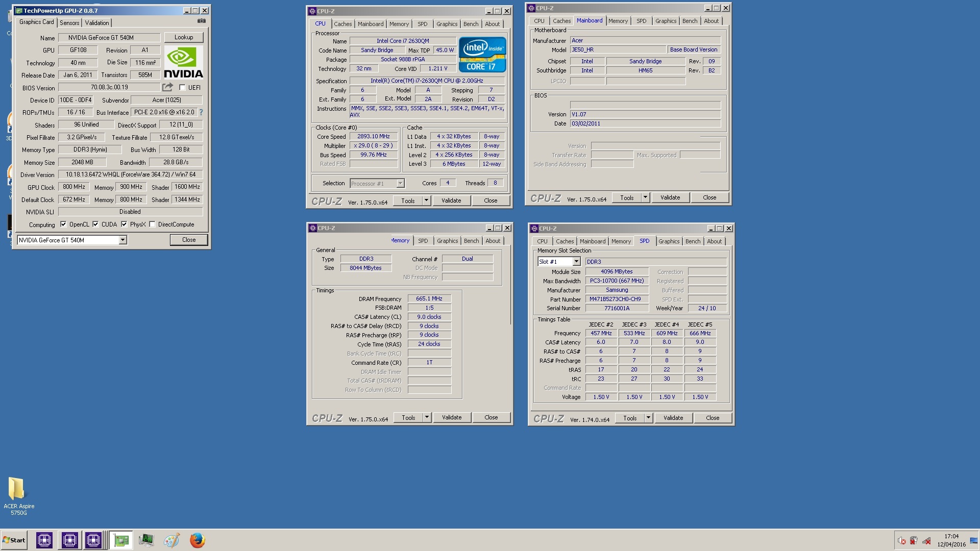Click the Core Speed value 2893.10 MHz

pos(374,137)
